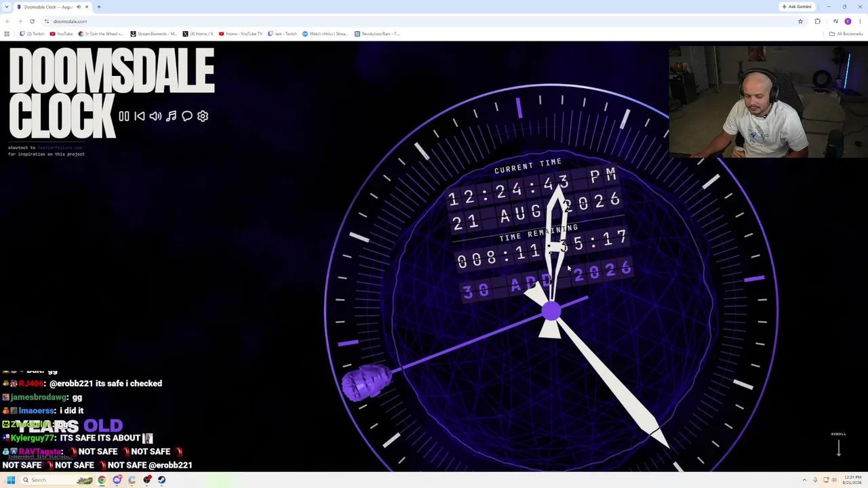Viewport: 868px width, 488px height.
Task: Click chat message 'its safe i checked'
Action: (128, 384)
